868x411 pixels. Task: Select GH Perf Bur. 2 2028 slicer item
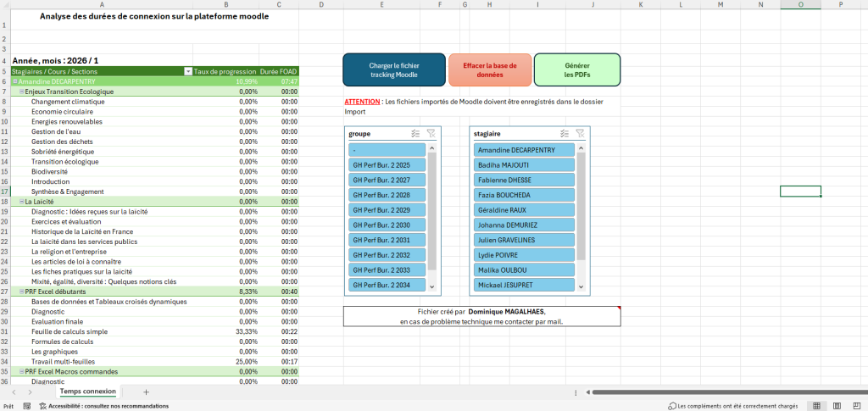[387, 195]
